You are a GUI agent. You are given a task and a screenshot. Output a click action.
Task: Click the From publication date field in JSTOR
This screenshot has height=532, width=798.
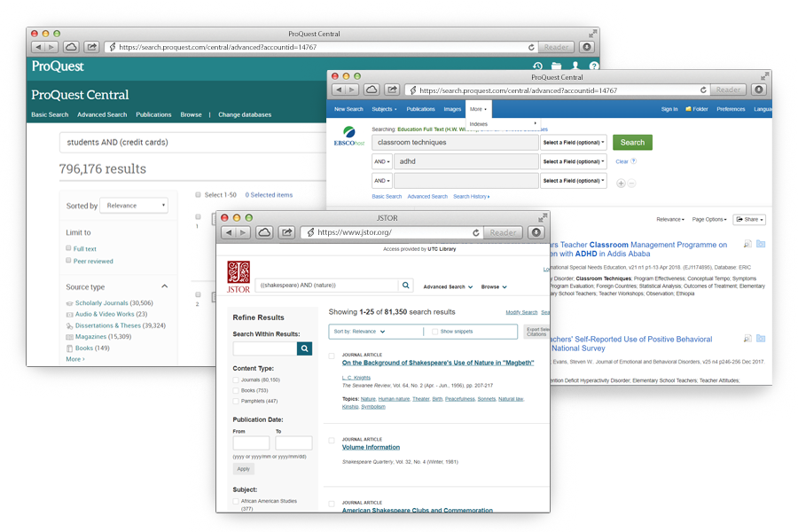[251, 443]
